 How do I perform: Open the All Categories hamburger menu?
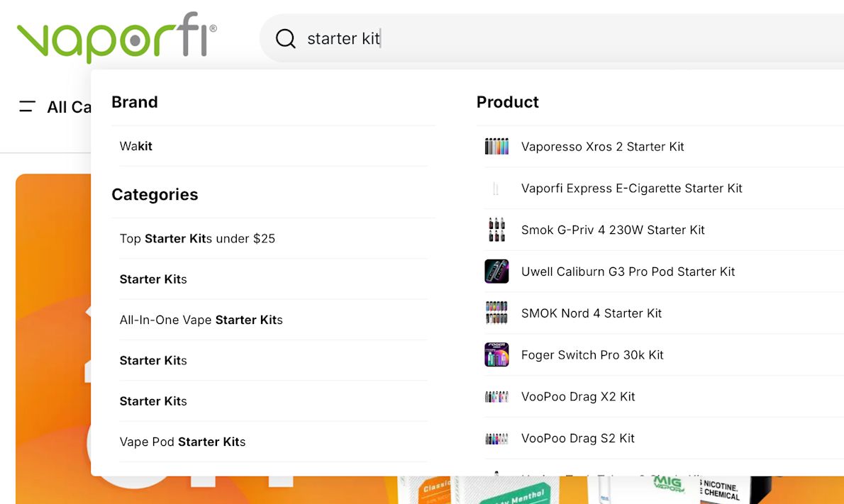pos(26,106)
